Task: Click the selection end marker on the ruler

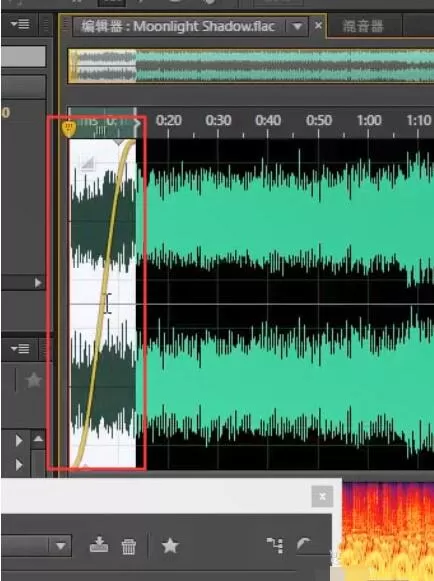Action: [x=136, y=123]
